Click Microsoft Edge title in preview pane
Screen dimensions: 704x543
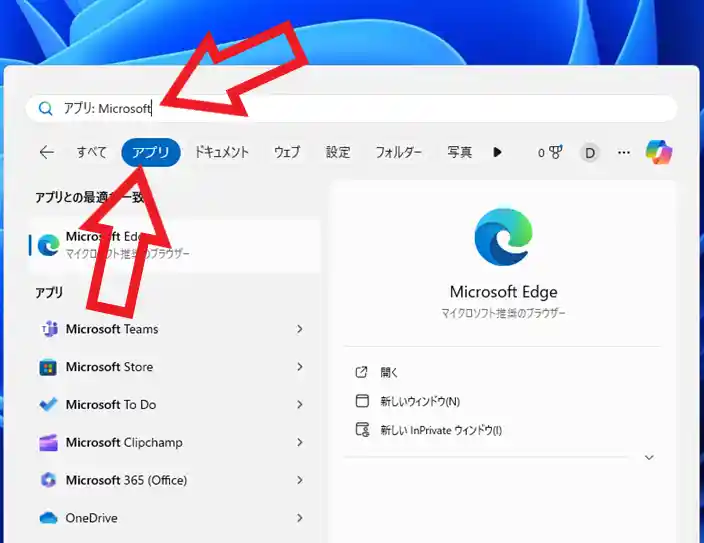pyautogui.click(x=503, y=292)
